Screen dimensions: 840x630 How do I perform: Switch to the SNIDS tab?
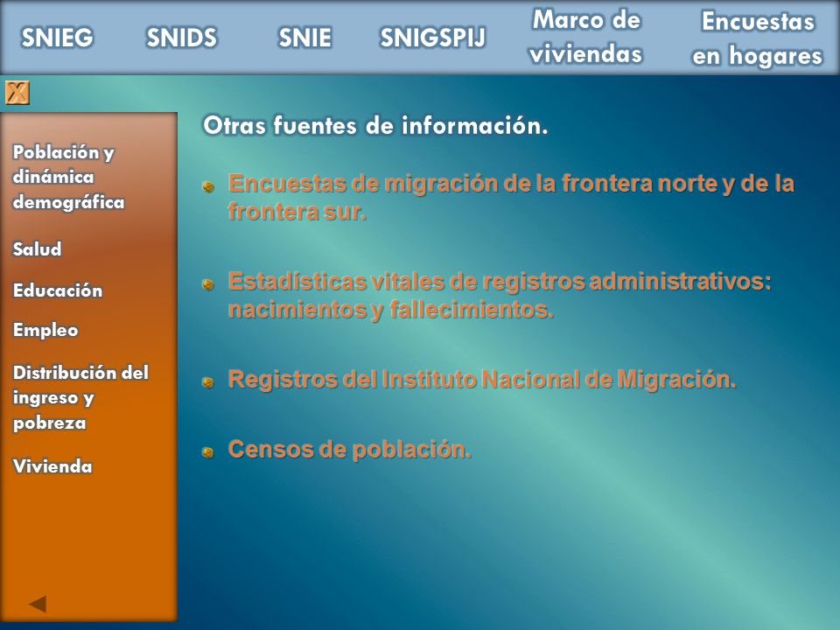click(x=182, y=38)
